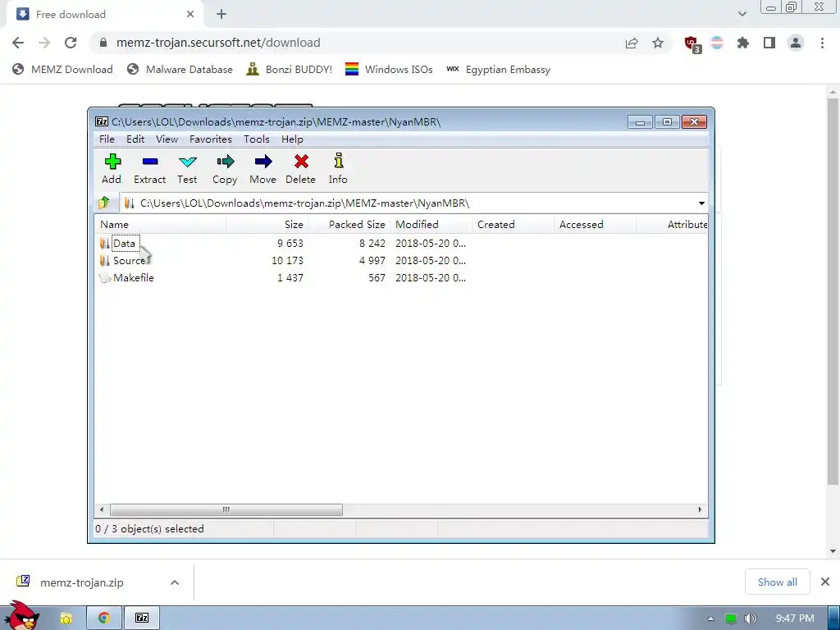Click Show all downloads button
840x630 pixels.
tap(778, 582)
